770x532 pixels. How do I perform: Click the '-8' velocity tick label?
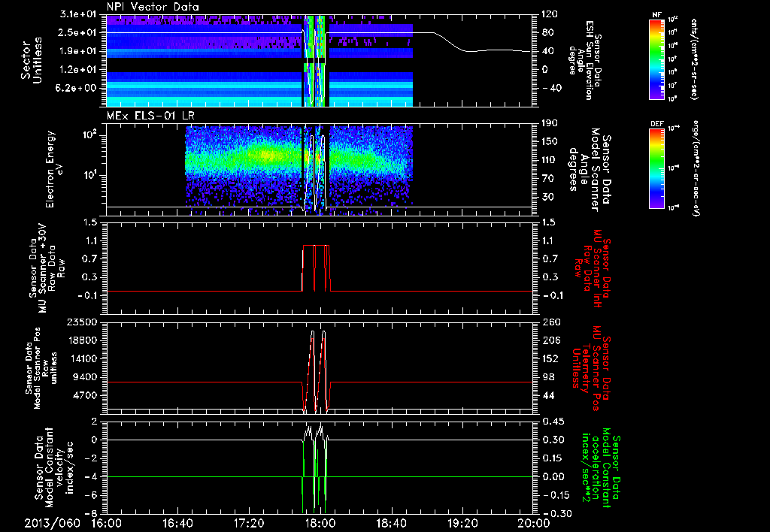[92, 513]
